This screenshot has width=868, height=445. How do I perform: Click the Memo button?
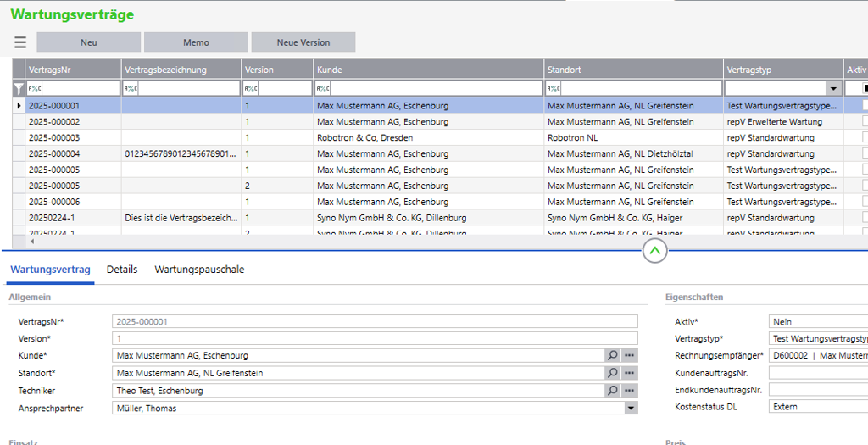click(196, 42)
